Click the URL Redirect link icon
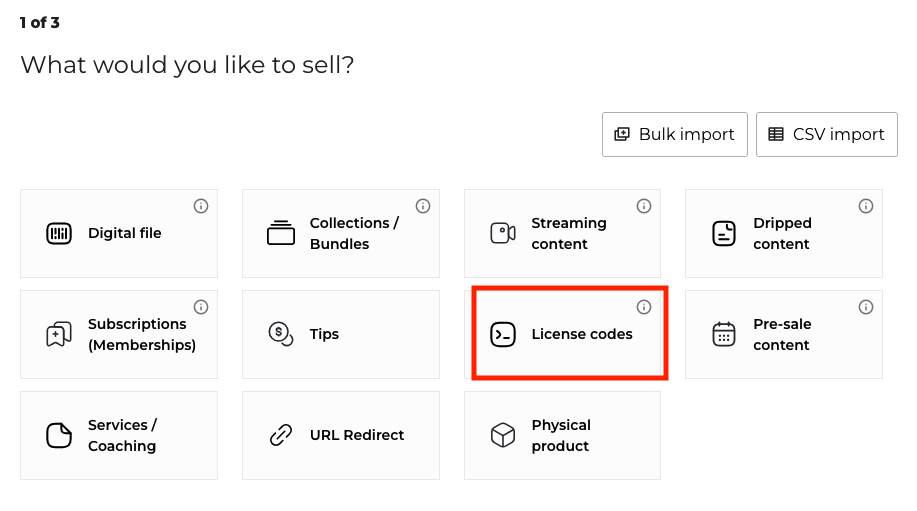The image size is (917, 511). [x=281, y=435]
